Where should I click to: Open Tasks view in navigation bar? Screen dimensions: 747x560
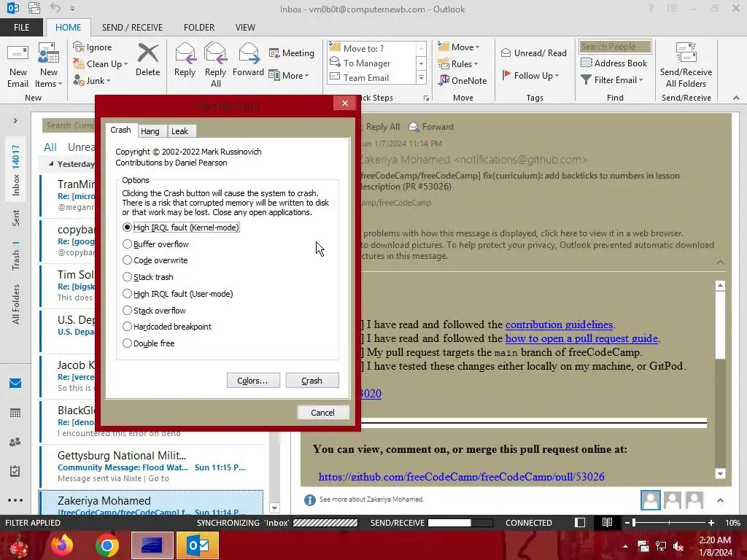(x=15, y=471)
